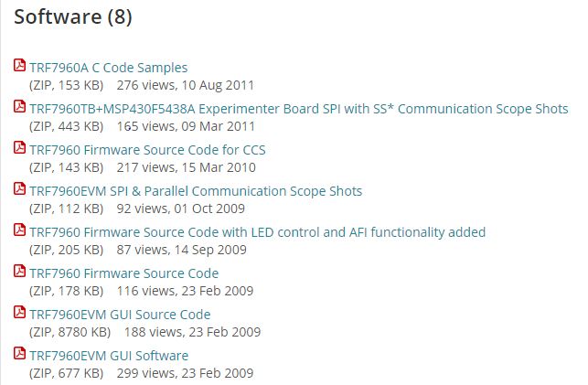Screen dimensions: 588x385
Task: Click the icon beside TRF7960EVM GUI Software
Action: 20,354
